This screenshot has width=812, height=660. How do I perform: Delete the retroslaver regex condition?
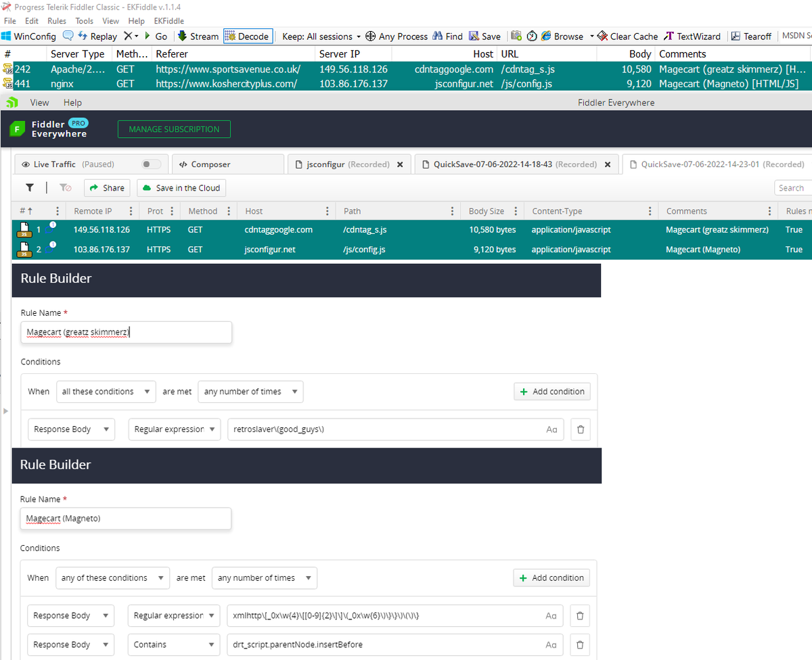580,429
